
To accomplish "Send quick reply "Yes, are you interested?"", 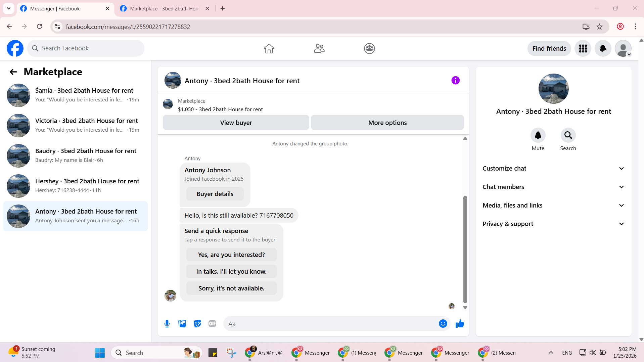I will point(231,255).
